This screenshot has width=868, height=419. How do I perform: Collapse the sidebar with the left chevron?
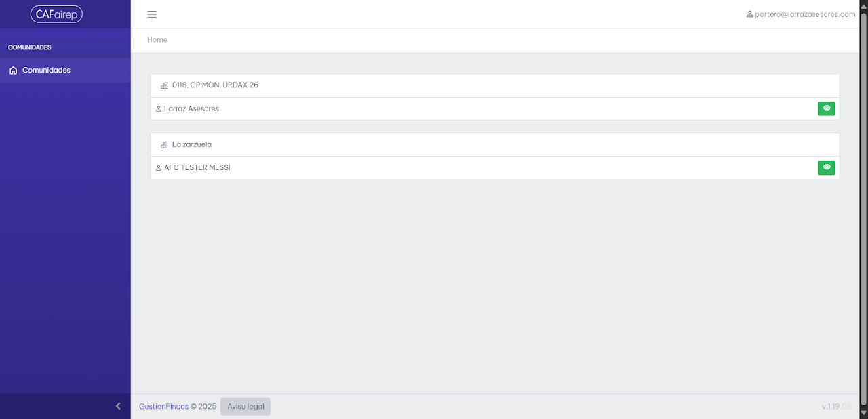(x=118, y=406)
